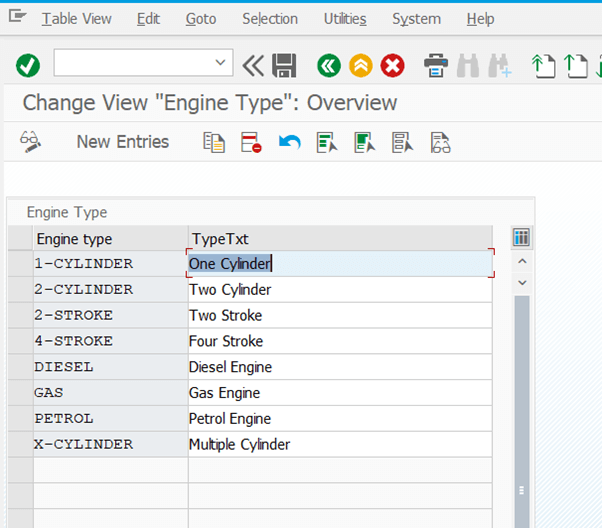The height and width of the screenshot is (528, 602).
Task: Toggle Display/Change mode glasses-pencil icon
Action: [x=30, y=142]
